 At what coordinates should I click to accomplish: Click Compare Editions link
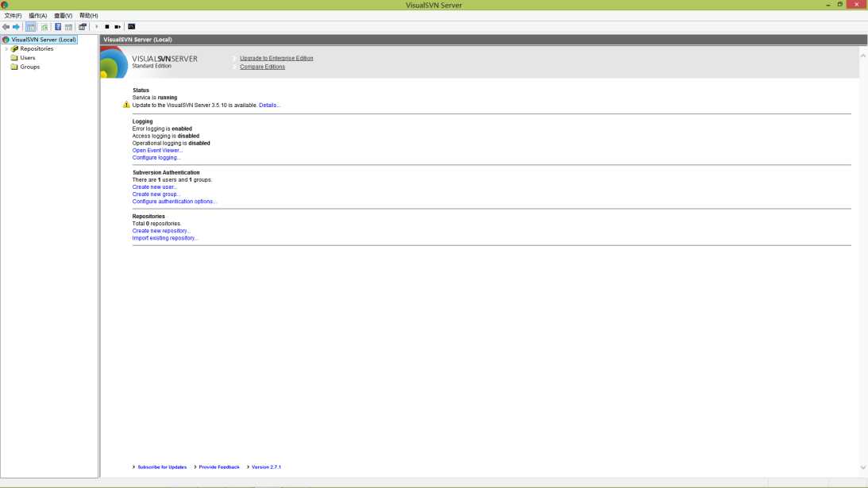tap(262, 67)
